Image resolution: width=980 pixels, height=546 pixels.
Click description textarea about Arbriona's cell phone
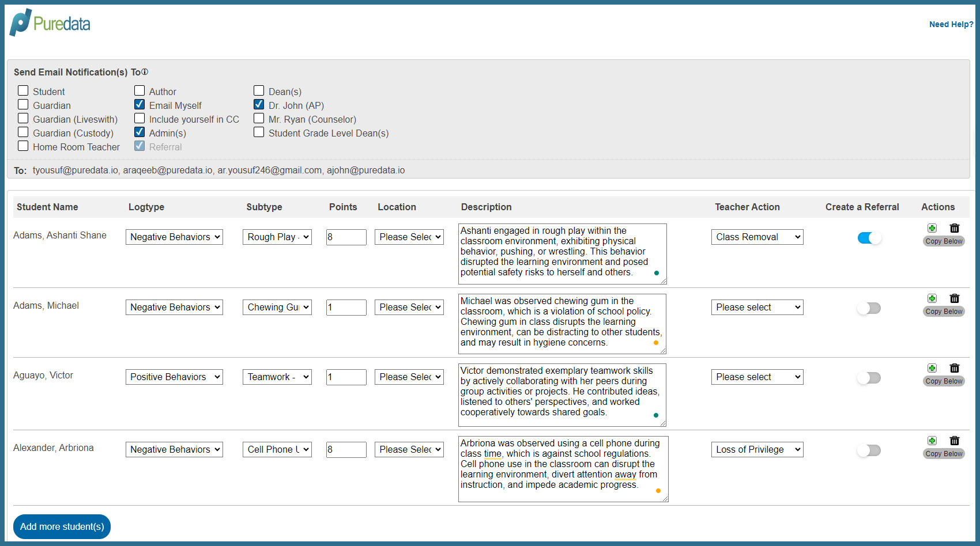pyautogui.click(x=563, y=469)
